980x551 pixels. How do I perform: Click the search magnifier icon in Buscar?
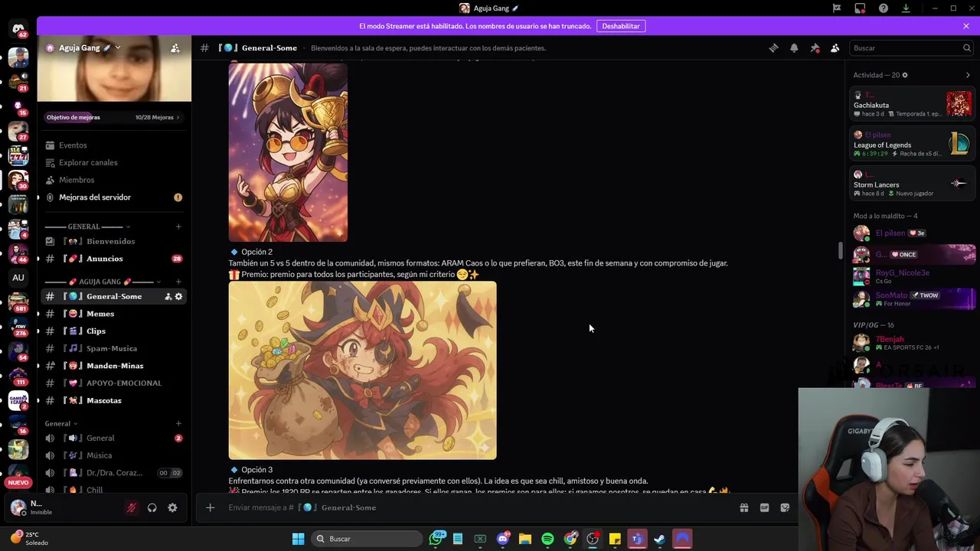pos(966,47)
